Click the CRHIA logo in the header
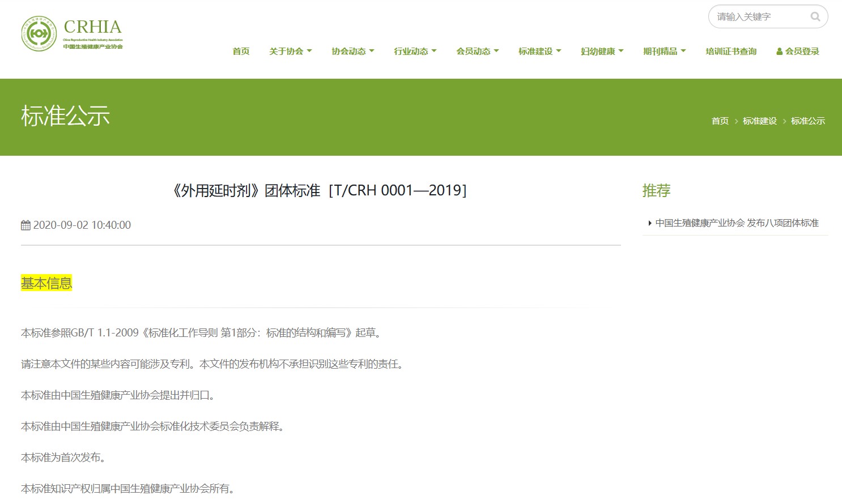This screenshot has width=842, height=504. (x=72, y=34)
